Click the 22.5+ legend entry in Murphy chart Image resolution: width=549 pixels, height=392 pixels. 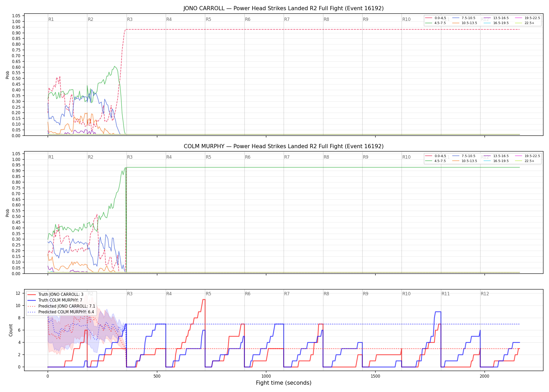525,161
